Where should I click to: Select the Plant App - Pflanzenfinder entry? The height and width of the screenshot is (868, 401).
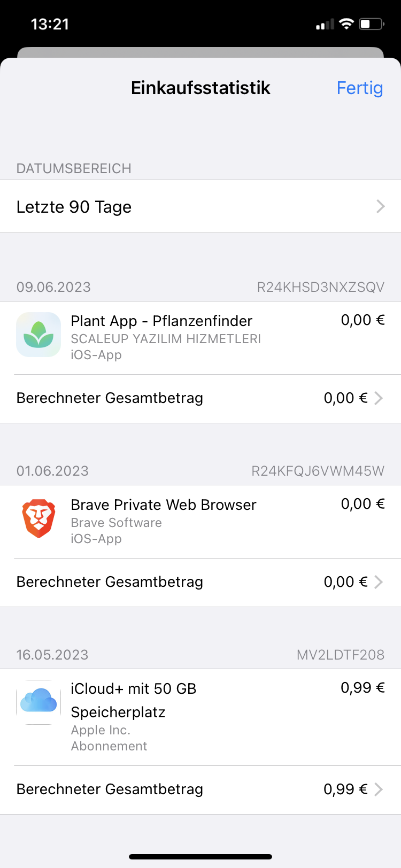[x=161, y=321]
